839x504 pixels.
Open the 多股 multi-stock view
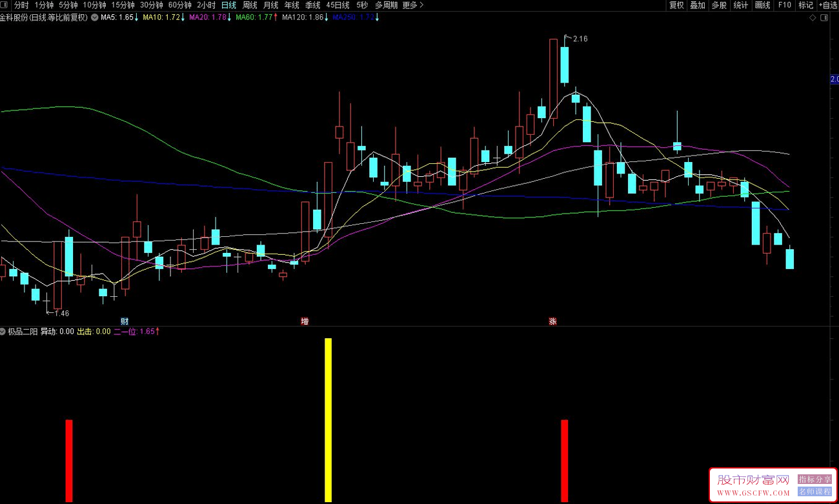[718, 5]
